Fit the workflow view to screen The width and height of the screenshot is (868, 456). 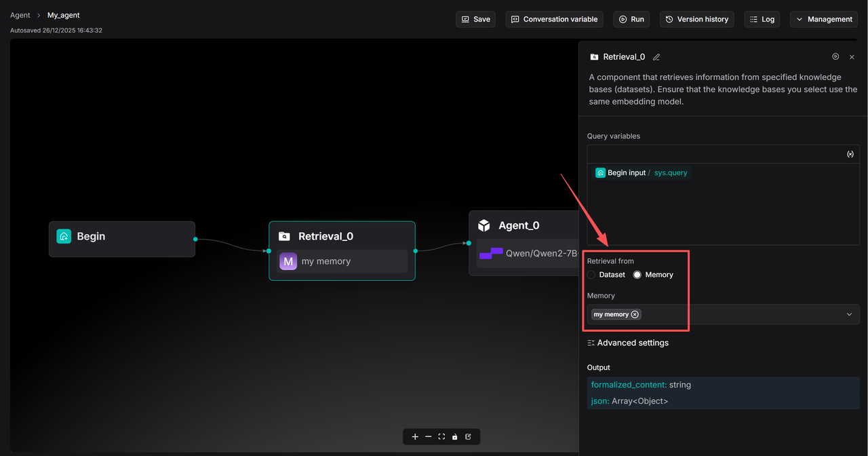pyautogui.click(x=441, y=437)
